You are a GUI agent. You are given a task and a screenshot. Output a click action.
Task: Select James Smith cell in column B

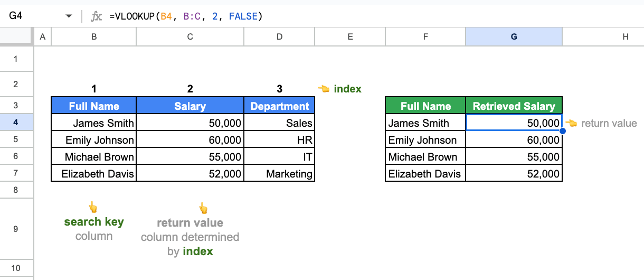(94, 123)
